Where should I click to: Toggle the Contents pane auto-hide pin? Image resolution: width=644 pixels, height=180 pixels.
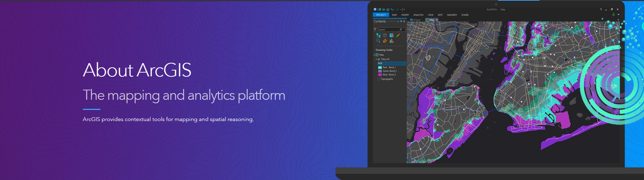pyautogui.click(x=401, y=21)
